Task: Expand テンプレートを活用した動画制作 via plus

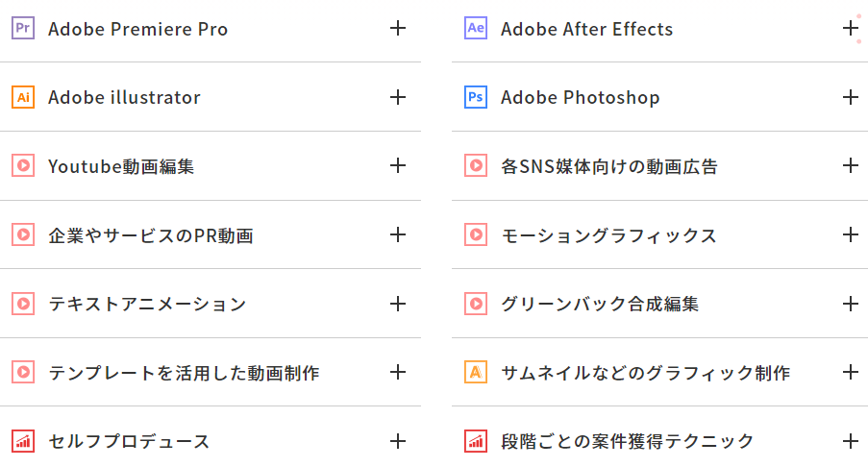Action: click(397, 372)
